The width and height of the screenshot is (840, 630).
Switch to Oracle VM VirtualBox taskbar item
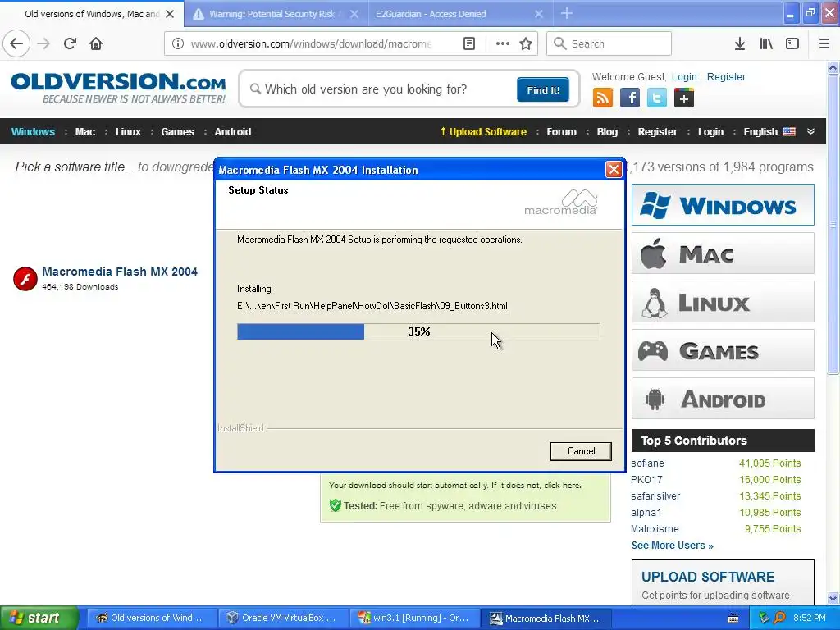pos(283,618)
